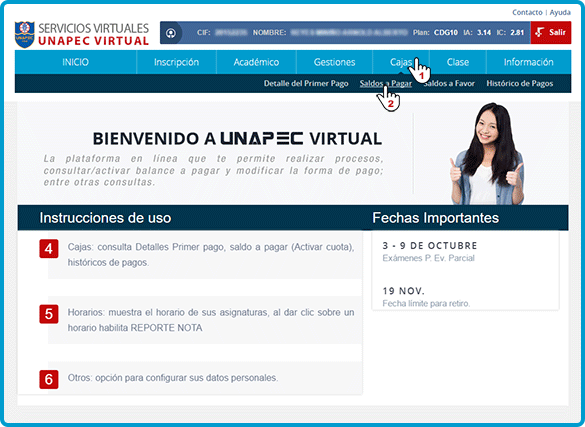The height and width of the screenshot is (427, 585).
Task: Select Detalle del Primer Pago submenu
Action: (306, 84)
